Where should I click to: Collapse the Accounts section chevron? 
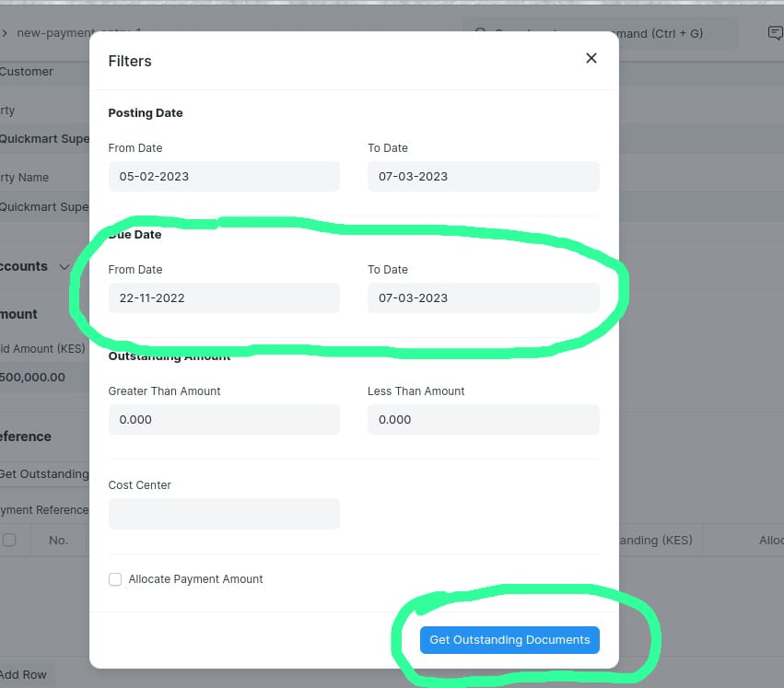pos(64,266)
